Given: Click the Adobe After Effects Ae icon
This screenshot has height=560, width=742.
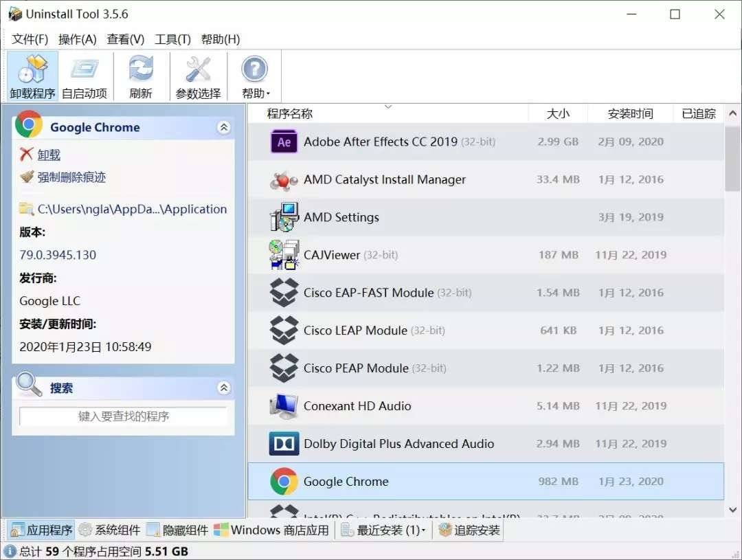Looking at the screenshot, I should coord(284,142).
